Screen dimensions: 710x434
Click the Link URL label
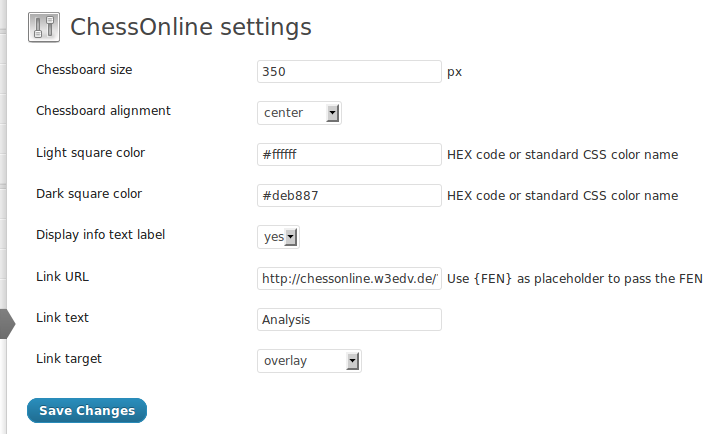(62, 277)
